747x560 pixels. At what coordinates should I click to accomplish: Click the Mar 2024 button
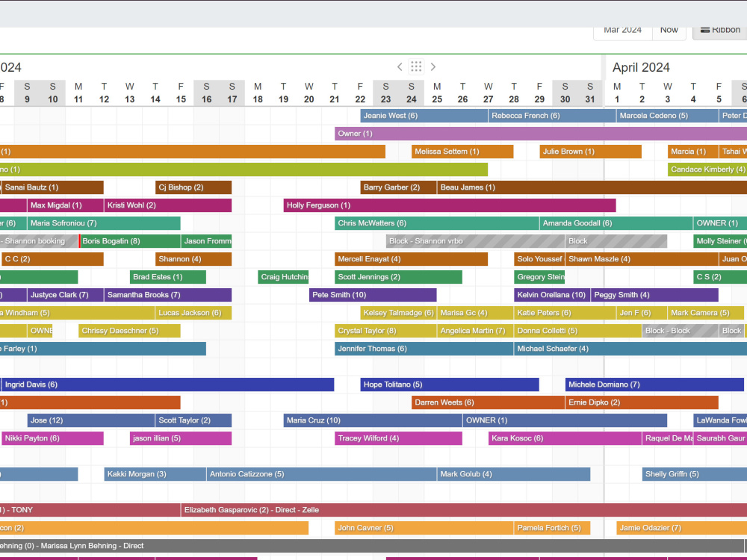pyautogui.click(x=623, y=30)
